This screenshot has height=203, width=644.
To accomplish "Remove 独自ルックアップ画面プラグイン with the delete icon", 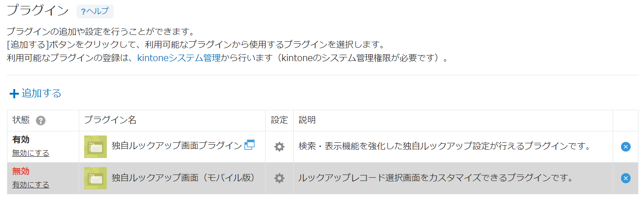I will coord(626,147).
